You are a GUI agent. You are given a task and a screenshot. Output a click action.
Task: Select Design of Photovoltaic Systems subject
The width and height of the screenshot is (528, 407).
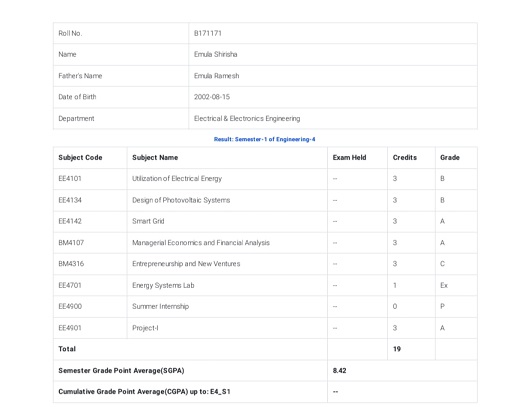point(181,200)
